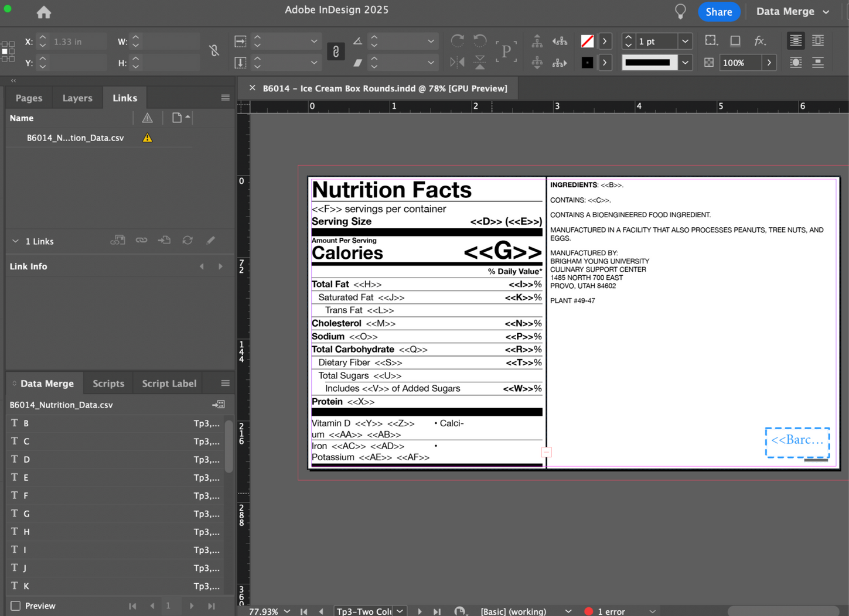This screenshot has width=849, height=616.
Task: Click the Update Link refresh icon
Action: pyautogui.click(x=187, y=241)
